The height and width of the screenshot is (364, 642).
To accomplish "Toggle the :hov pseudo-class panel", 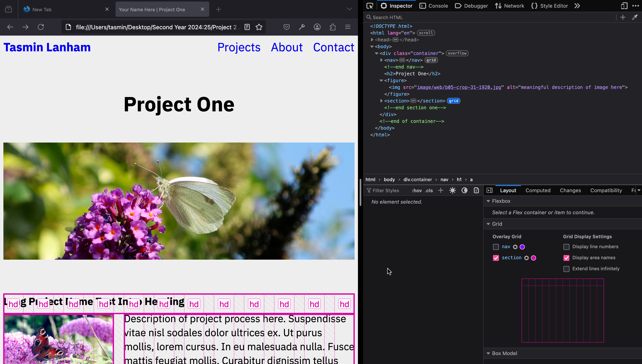I will (417, 190).
